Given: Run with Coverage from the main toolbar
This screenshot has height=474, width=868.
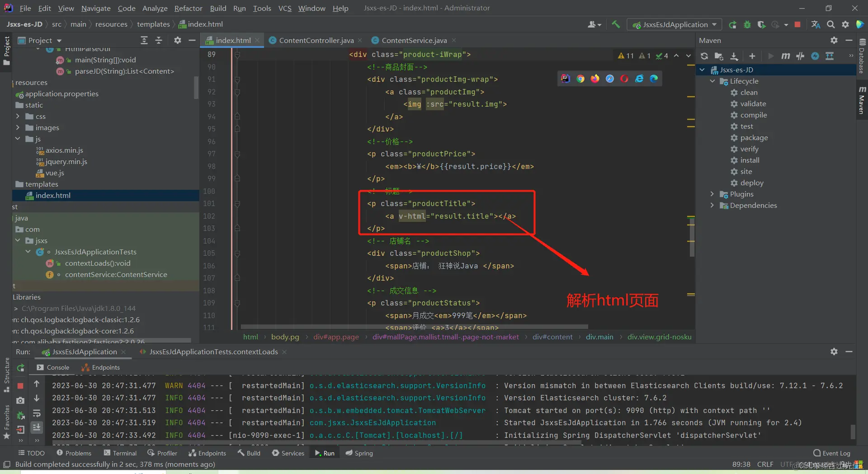Looking at the screenshot, I should pyautogui.click(x=761, y=24).
